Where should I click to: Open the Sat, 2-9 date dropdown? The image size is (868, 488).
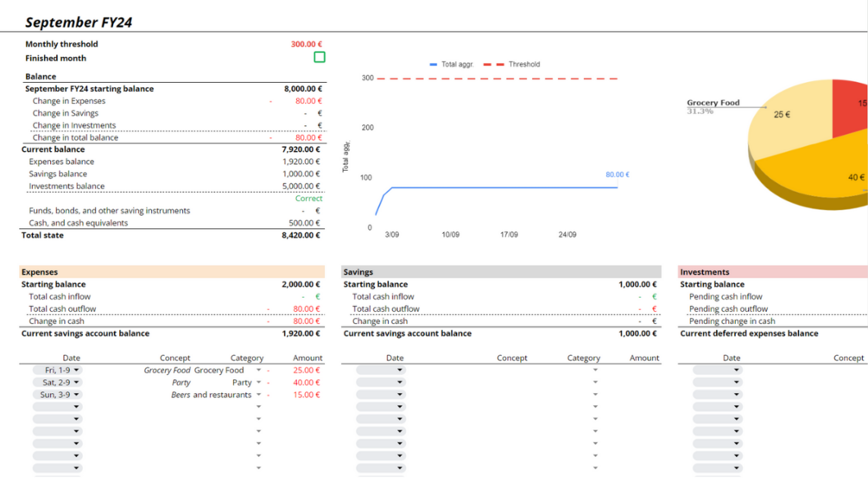57,383
